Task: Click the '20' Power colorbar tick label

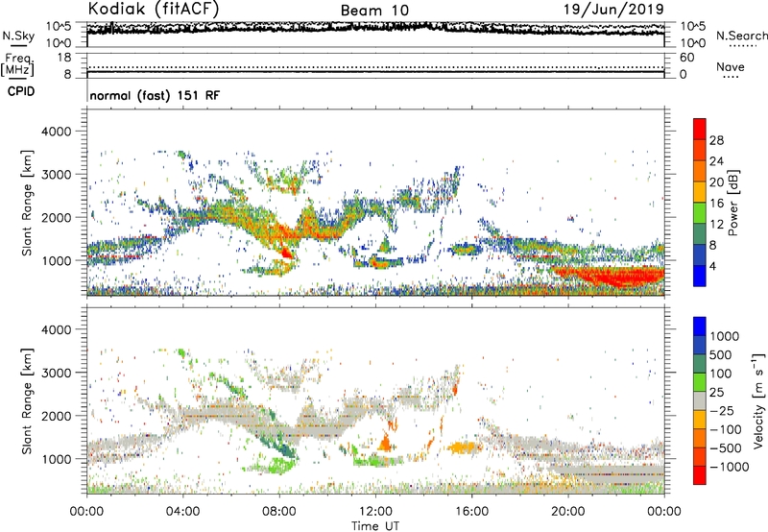Action: point(716,182)
